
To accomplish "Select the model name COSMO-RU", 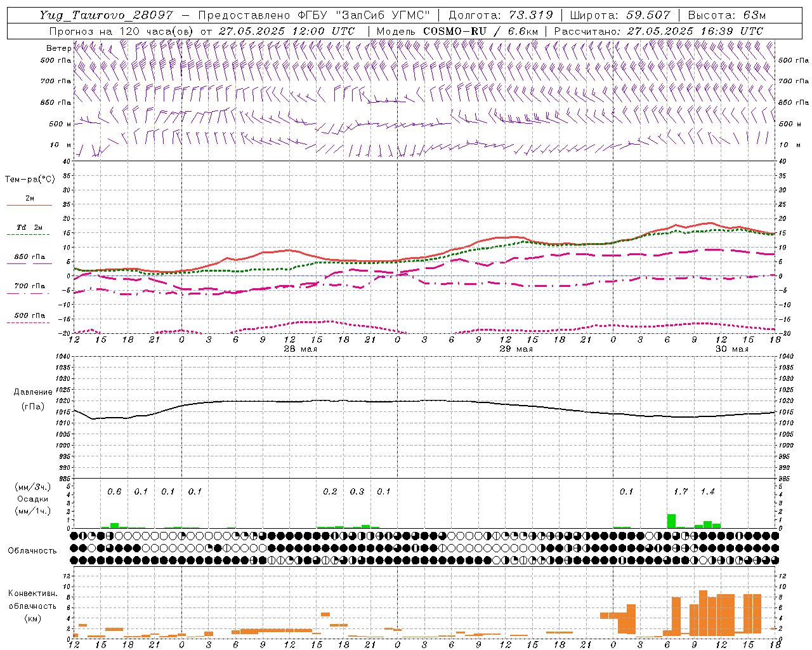I will tap(455, 30).
